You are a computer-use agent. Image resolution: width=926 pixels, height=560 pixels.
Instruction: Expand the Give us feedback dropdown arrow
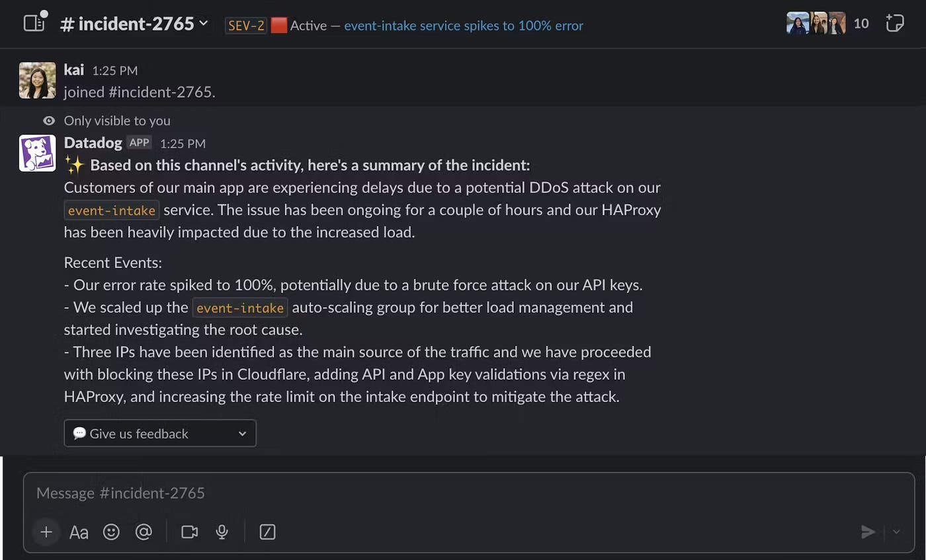243,433
